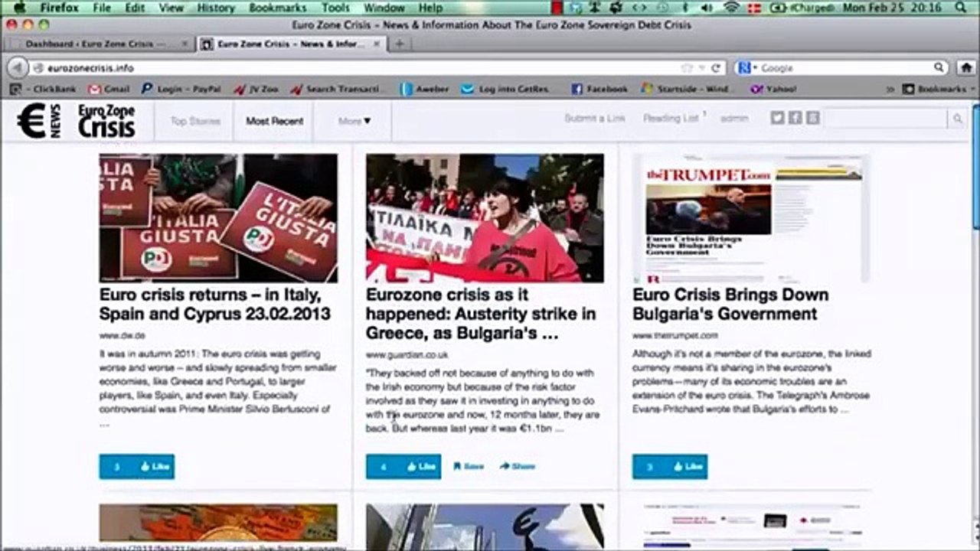
Task: Open the Facebook bookmark in bookmarks bar
Action: pyautogui.click(x=600, y=90)
